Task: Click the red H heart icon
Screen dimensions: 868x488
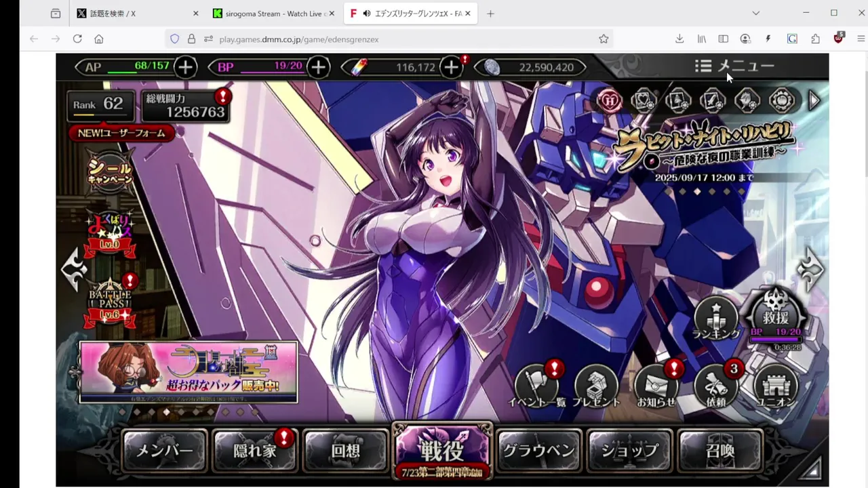Action: 609,100
